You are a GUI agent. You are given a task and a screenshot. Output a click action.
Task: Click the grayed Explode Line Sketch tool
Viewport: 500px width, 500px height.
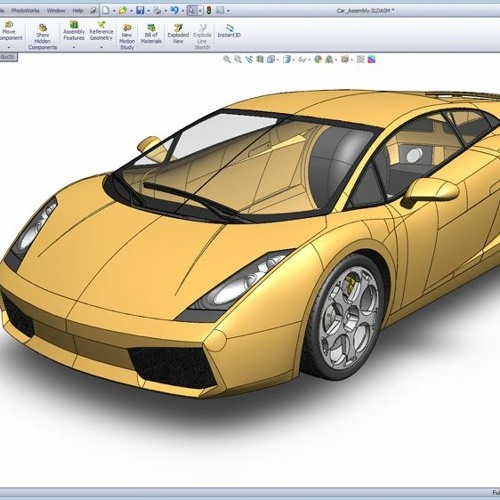pyautogui.click(x=202, y=37)
